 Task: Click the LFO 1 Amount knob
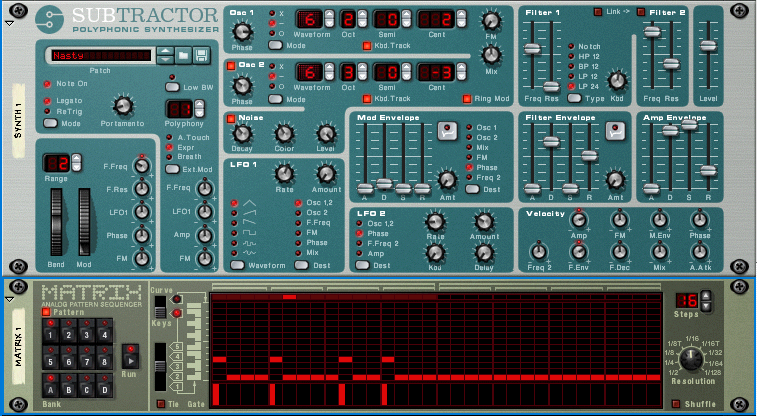(x=326, y=174)
